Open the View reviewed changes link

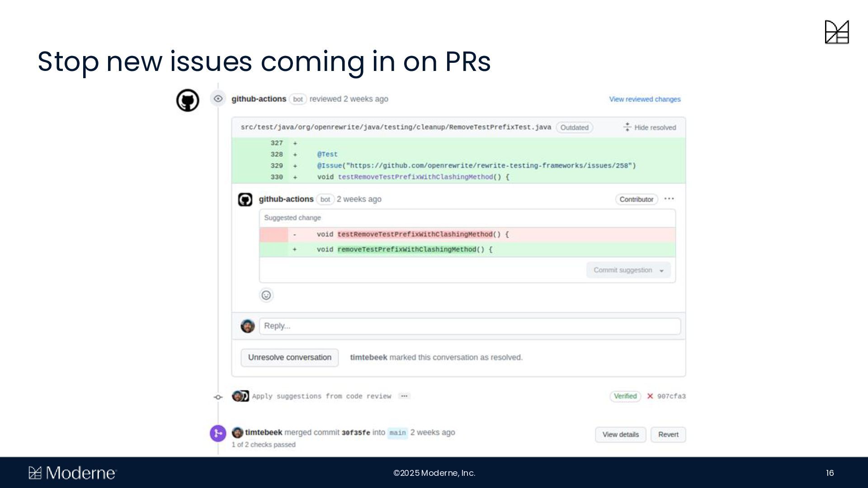[645, 99]
